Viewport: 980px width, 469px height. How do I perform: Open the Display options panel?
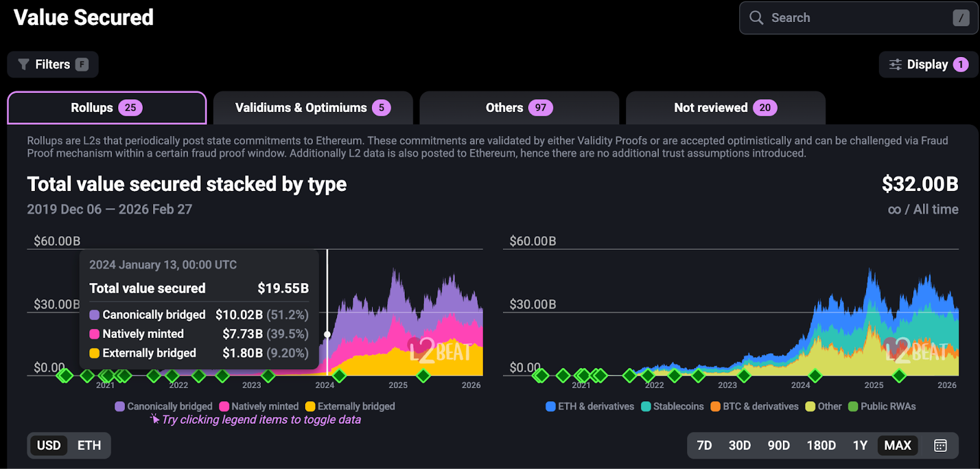(927, 64)
